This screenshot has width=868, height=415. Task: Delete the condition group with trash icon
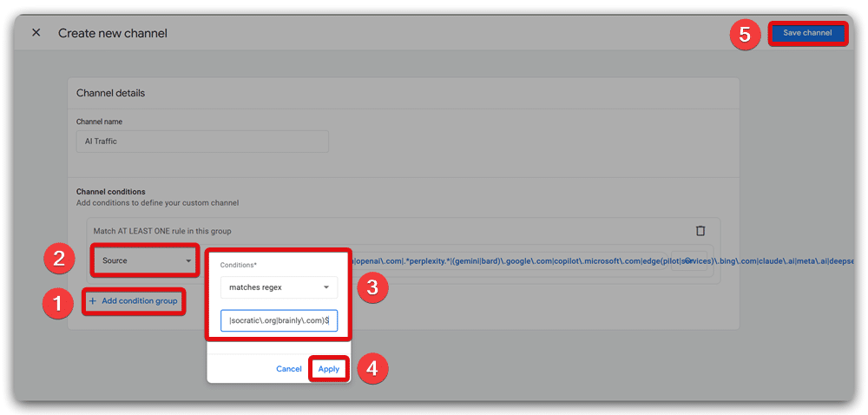click(700, 231)
